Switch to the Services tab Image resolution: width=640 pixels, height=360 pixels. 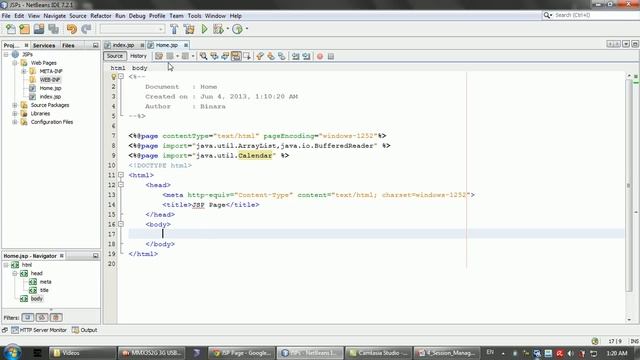click(x=44, y=45)
